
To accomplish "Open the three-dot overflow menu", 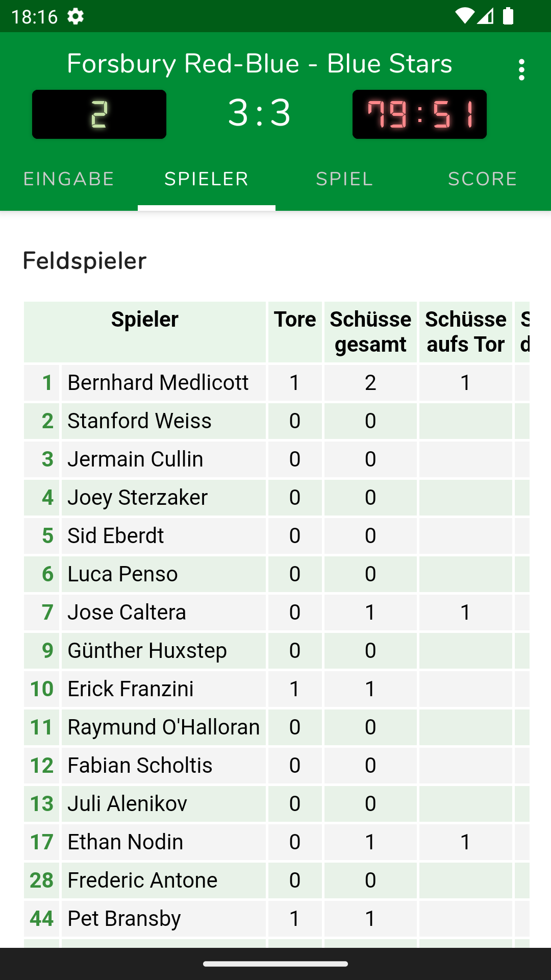I will tap(521, 69).
